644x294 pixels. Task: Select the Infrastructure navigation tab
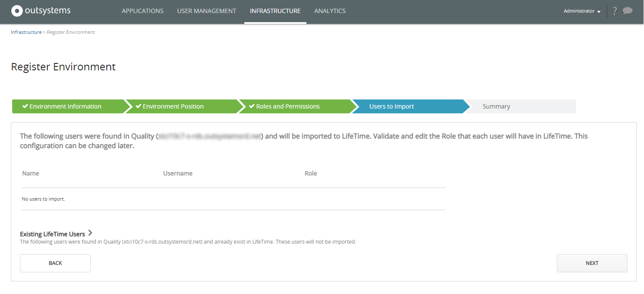click(275, 11)
